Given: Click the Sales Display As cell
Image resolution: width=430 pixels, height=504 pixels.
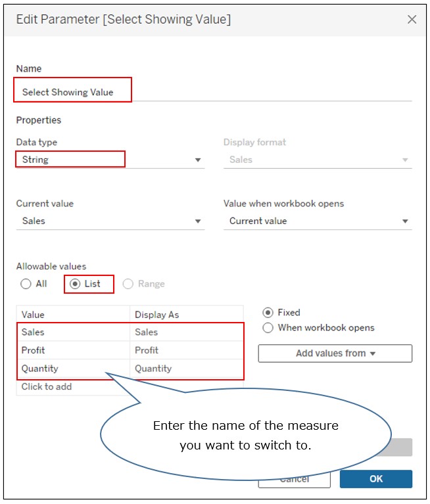Looking at the screenshot, I should pyautogui.click(x=187, y=332).
